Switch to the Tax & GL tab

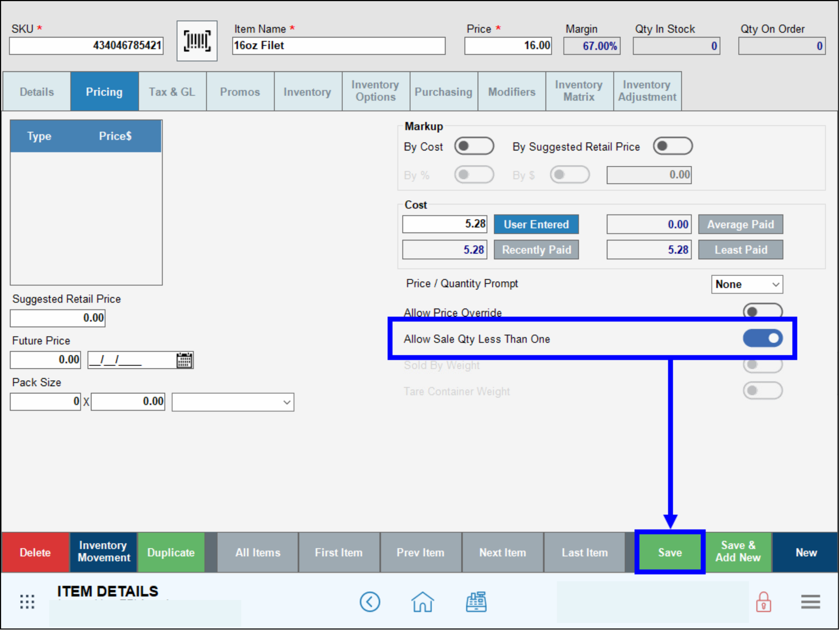click(x=172, y=91)
